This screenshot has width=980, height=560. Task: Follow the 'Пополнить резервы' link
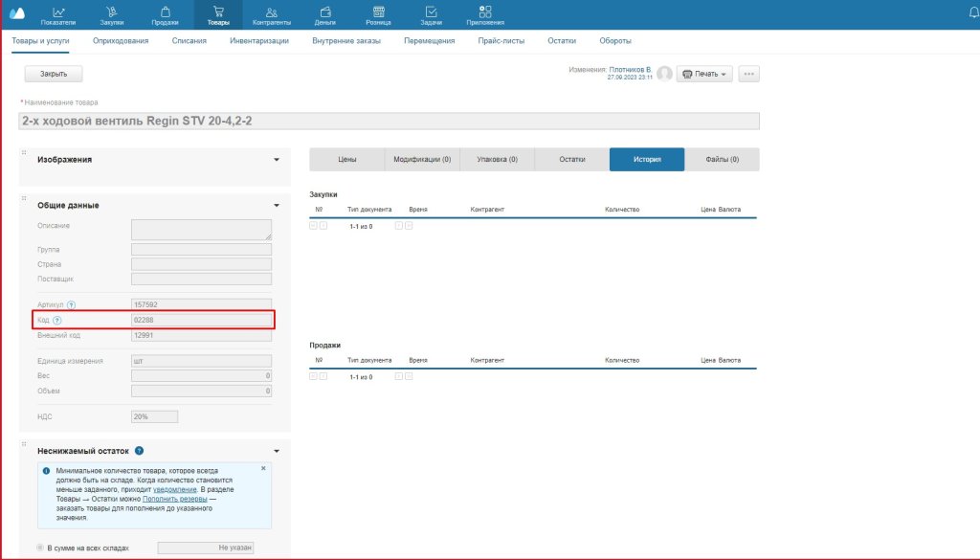(172, 499)
